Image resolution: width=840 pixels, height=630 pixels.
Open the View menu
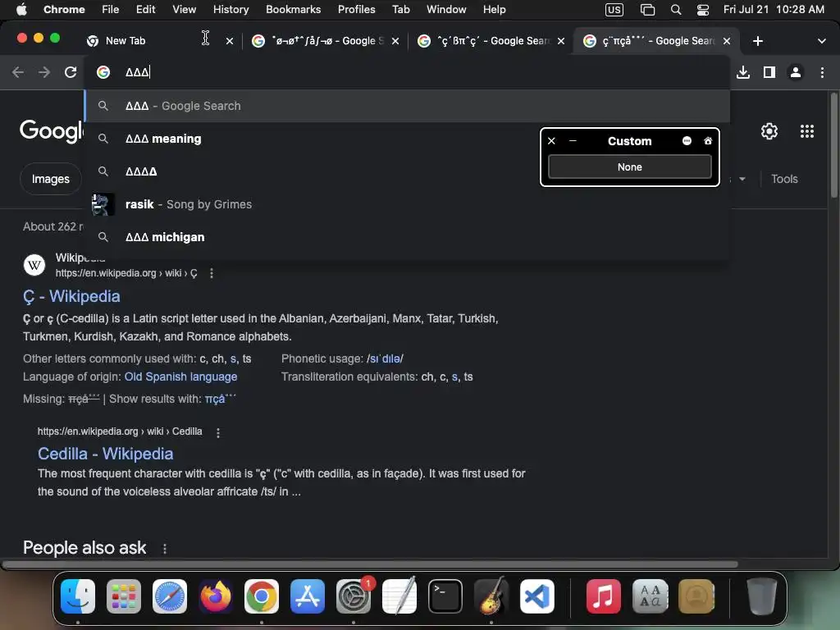(x=184, y=10)
